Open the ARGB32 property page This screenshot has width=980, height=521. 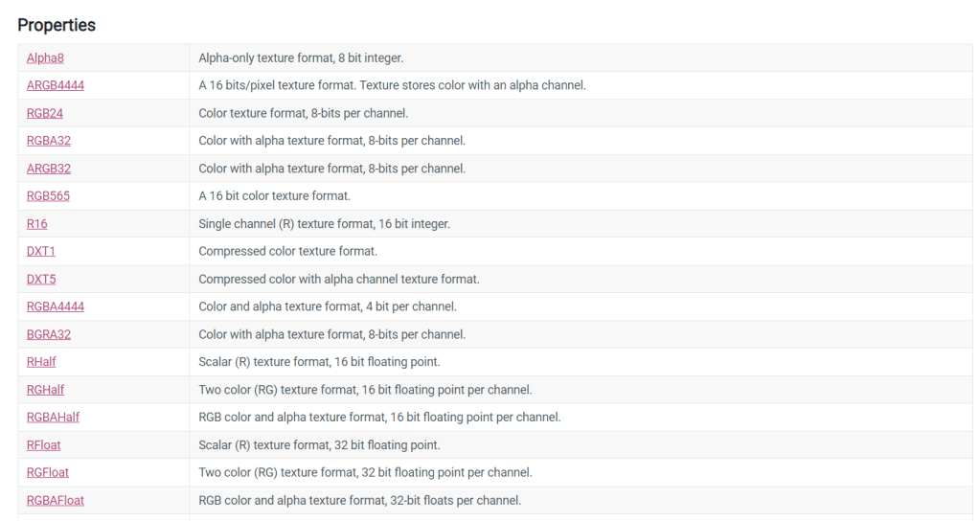pos(49,169)
